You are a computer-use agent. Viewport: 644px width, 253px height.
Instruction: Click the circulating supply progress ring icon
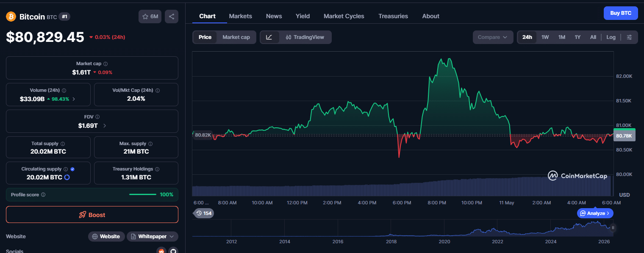coord(67,177)
